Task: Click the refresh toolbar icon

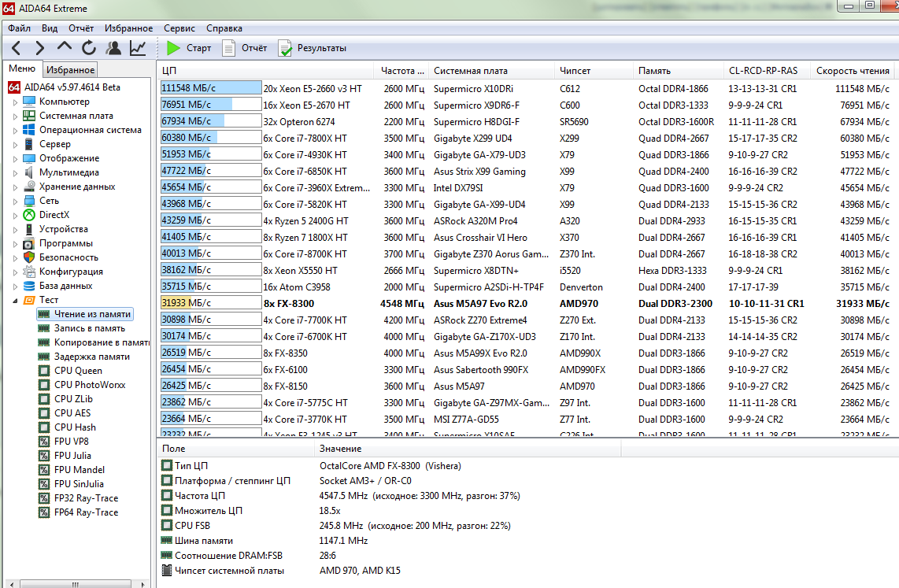Action: tap(89, 48)
